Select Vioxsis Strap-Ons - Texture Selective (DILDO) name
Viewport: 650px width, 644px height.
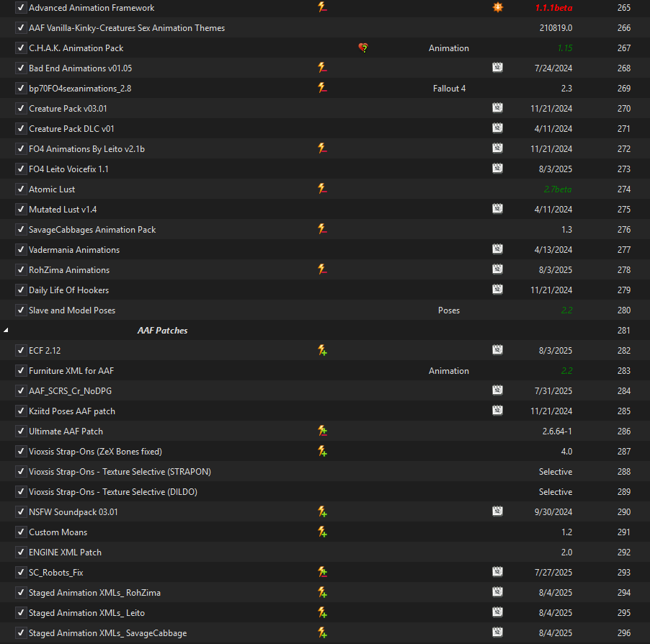112,492
